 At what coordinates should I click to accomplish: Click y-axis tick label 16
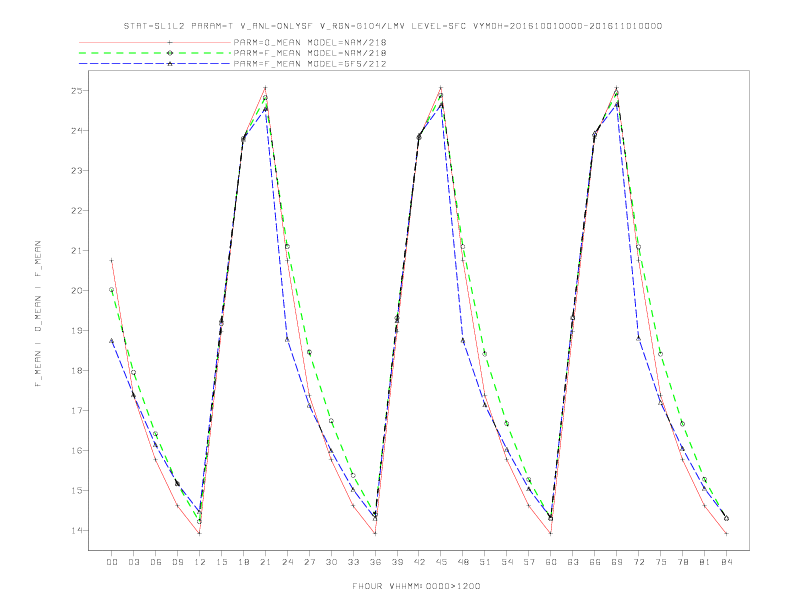click(x=77, y=450)
